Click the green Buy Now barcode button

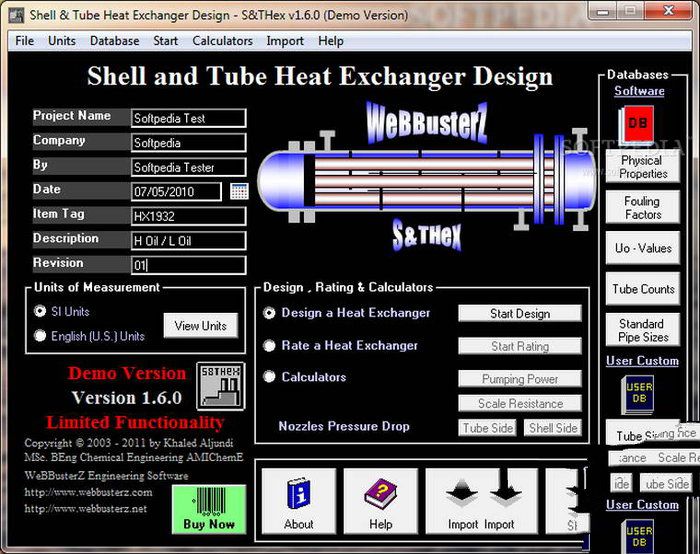point(209,510)
